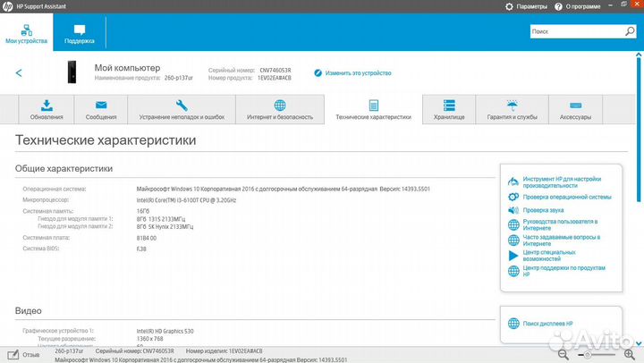Image resolution: width=644 pixels, height=363 pixels.
Task: Click the scroll up arrow
Action: (639, 55)
